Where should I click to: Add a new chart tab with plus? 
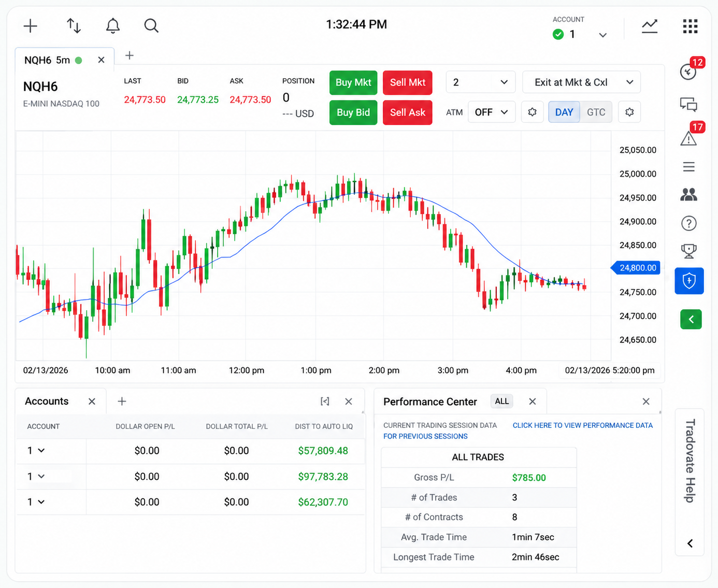[x=130, y=55]
